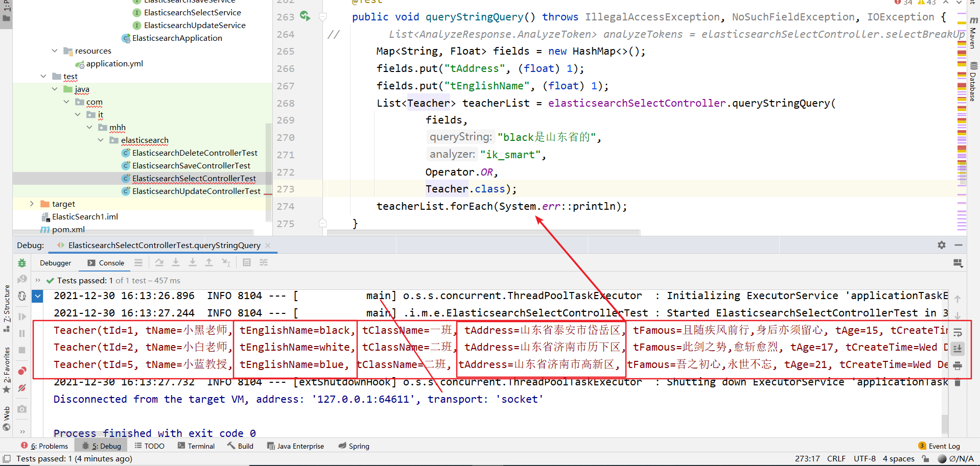The width and height of the screenshot is (980, 466).
Task: Collapse the resources folder
Action: (x=55, y=51)
